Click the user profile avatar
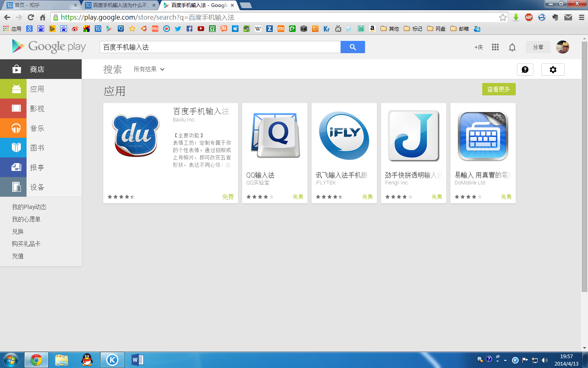This screenshot has width=588, height=368. point(563,47)
